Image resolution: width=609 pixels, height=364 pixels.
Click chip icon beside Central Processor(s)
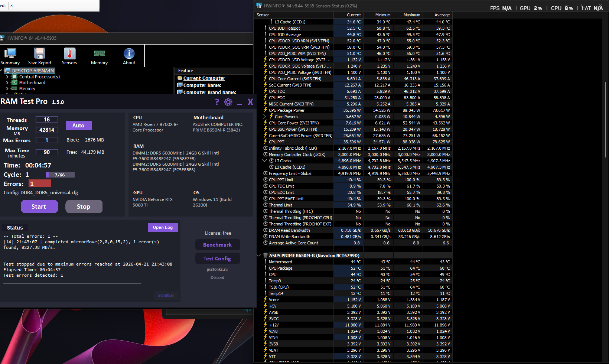coord(14,77)
